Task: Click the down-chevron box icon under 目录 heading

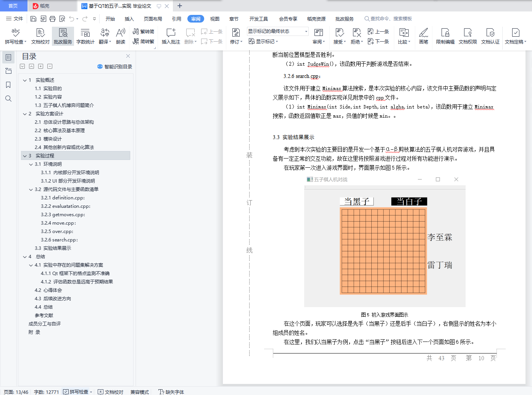Action: click(23, 66)
